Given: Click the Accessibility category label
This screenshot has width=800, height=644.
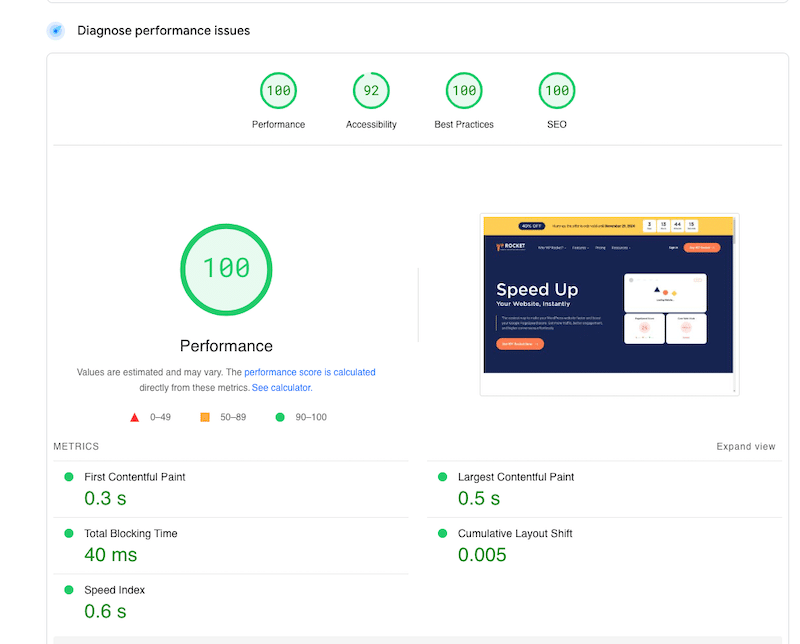Looking at the screenshot, I should (371, 125).
